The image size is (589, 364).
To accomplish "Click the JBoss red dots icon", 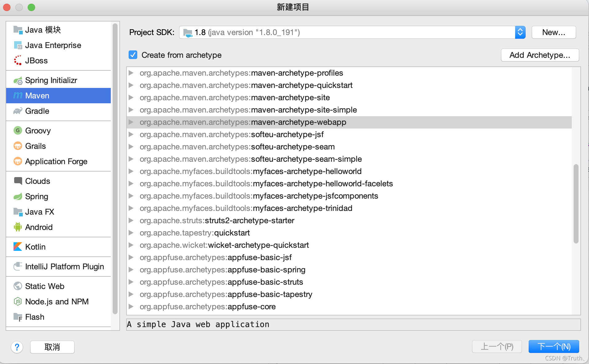I will 18,61.
